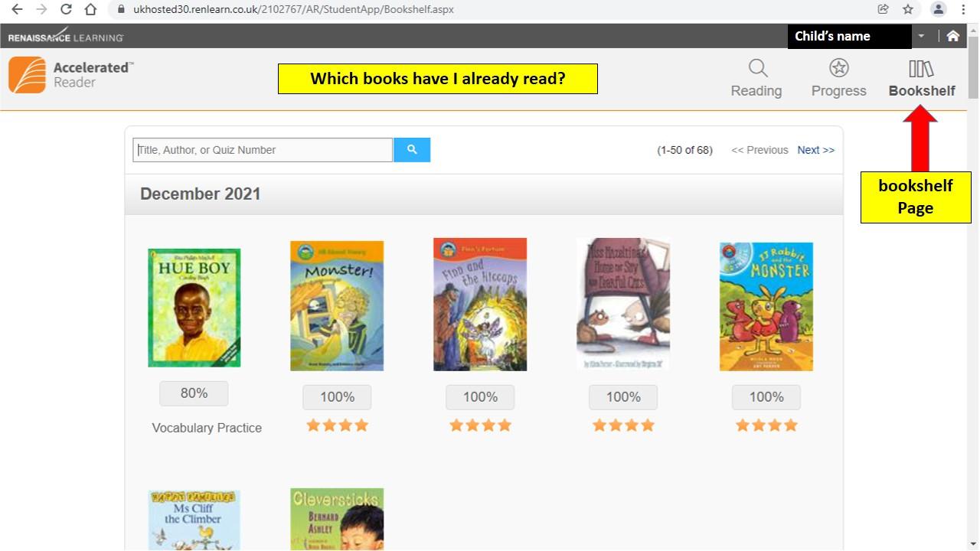This screenshot has height=551, width=980.
Task: Open the Reading magnifier tab
Action: click(x=756, y=78)
